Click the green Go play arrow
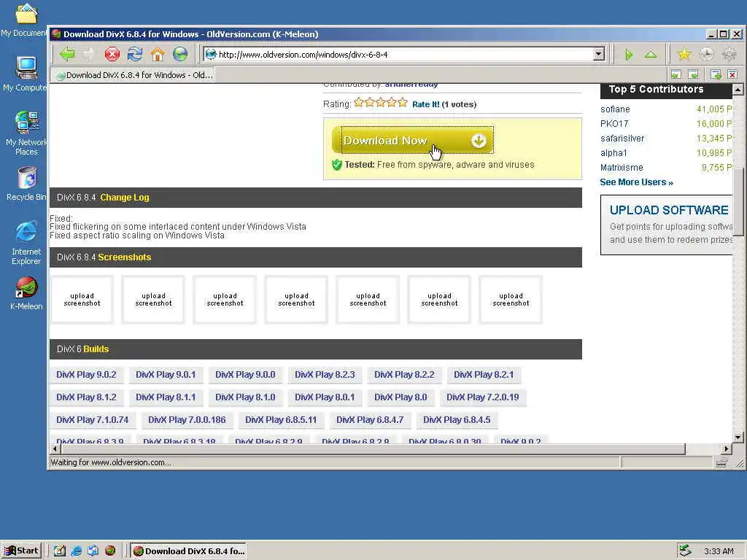This screenshot has width=747, height=560. click(629, 55)
